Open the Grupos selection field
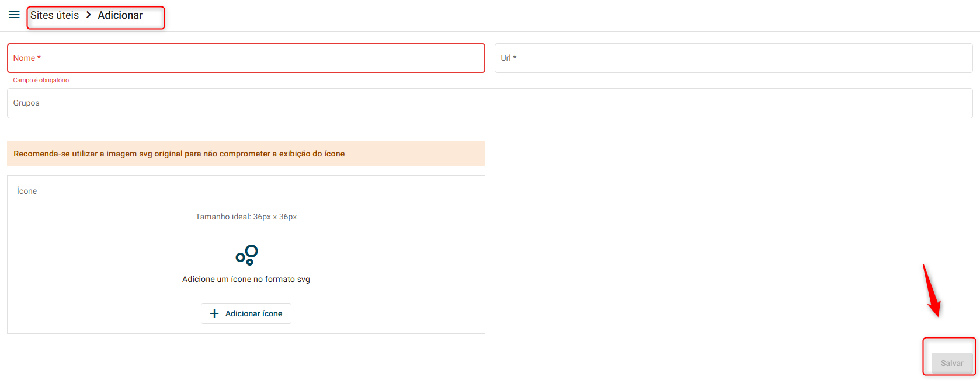This screenshot has width=980, height=380. [489, 103]
